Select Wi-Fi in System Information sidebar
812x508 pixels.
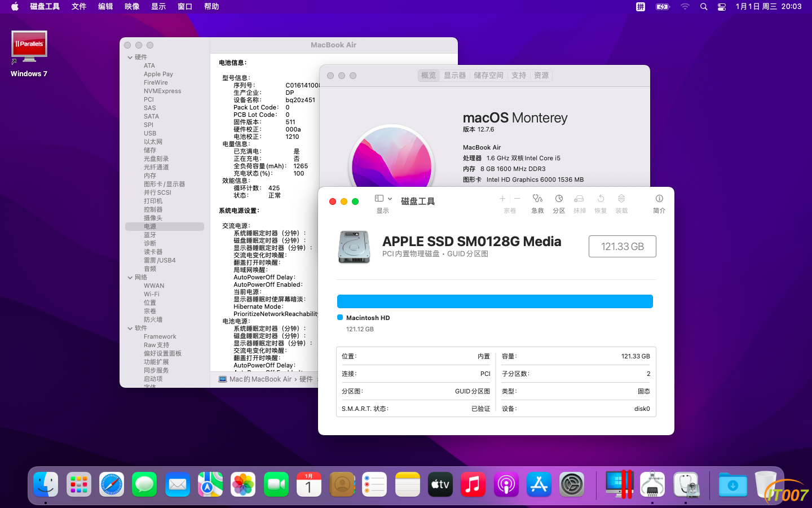click(165, 294)
